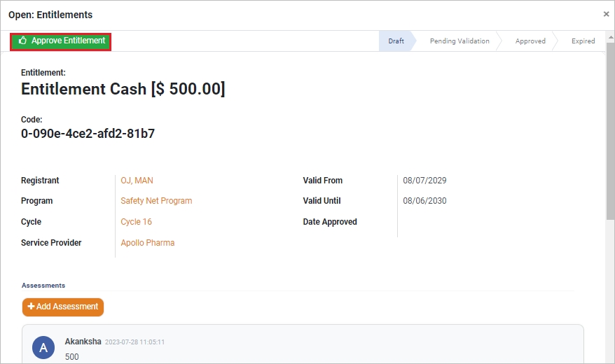
Task: Open the Cycle 16 link
Action: point(136,221)
